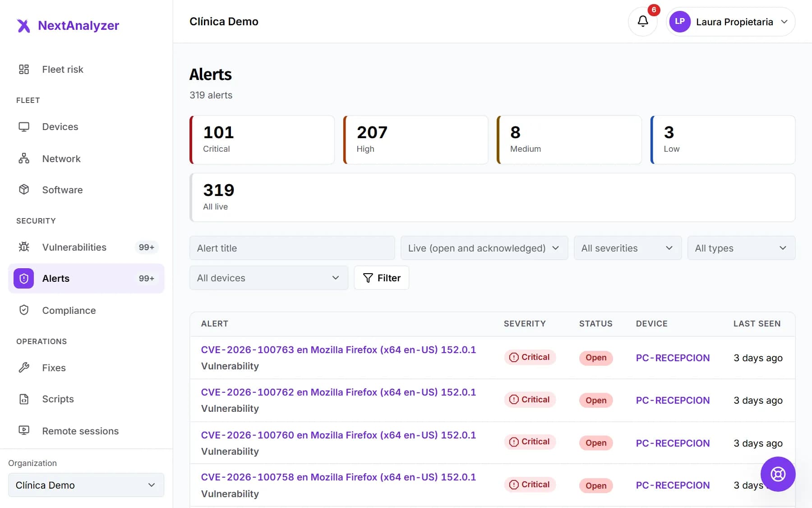812x508 pixels.
Task: Open PC-RECEPCION device link for CVE-2026-100760
Action: pyautogui.click(x=673, y=443)
